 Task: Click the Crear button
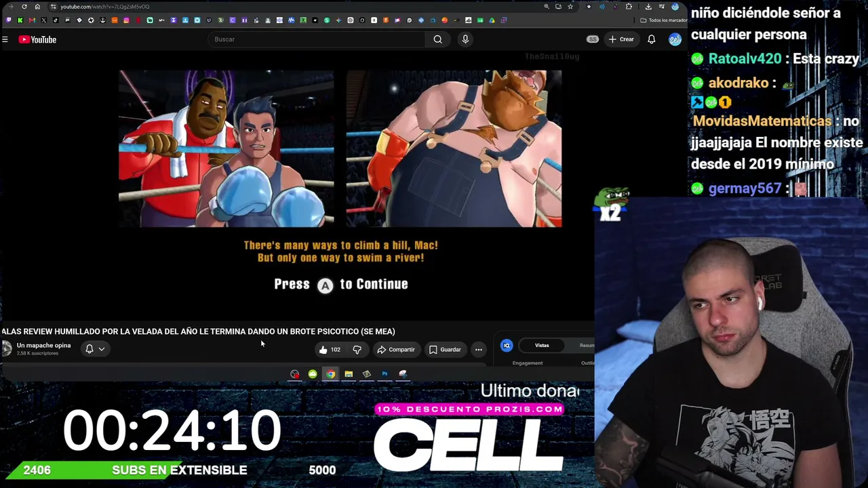621,39
